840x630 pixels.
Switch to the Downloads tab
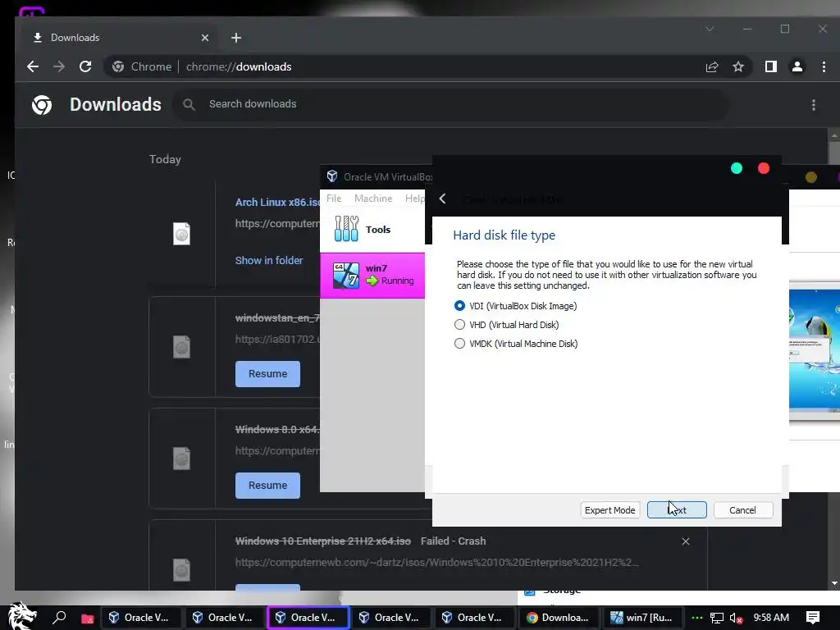pyautogui.click(x=119, y=38)
